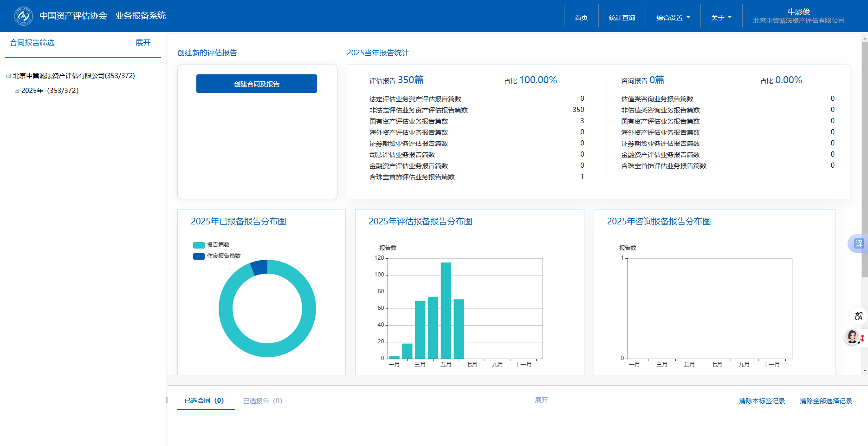The image size is (868, 446).
Task: Go to the 首页 navigation item
Action: 581,18
